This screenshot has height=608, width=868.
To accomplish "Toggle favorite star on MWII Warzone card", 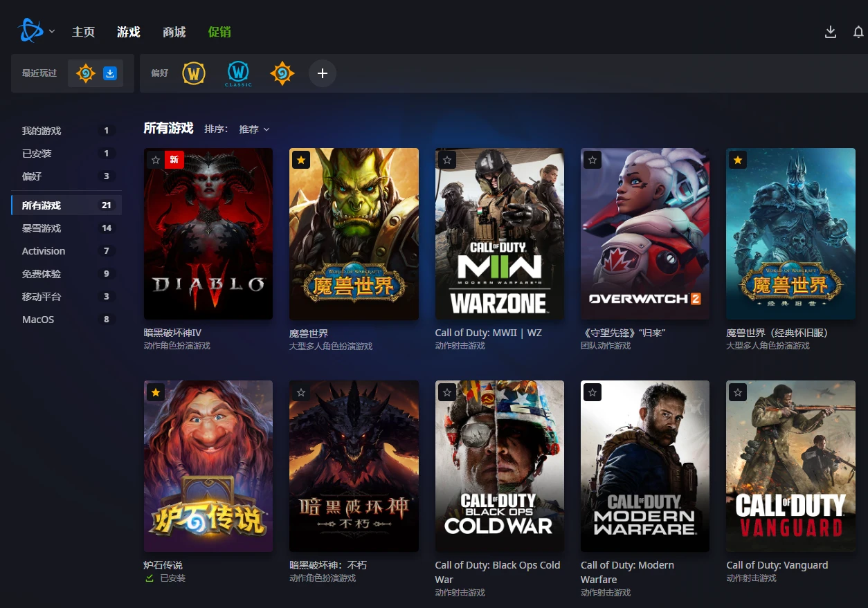I will pyautogui.click(x=447, y=160).
